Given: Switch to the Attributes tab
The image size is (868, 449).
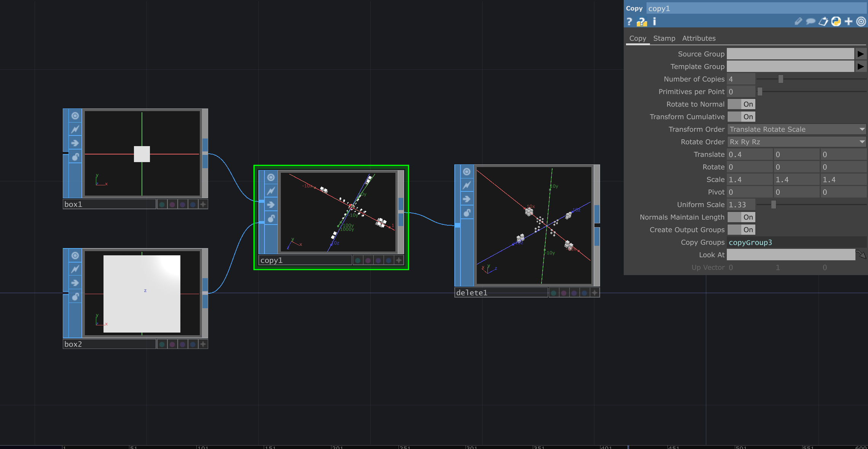Looking at the screenshot, I should (699, 38).
